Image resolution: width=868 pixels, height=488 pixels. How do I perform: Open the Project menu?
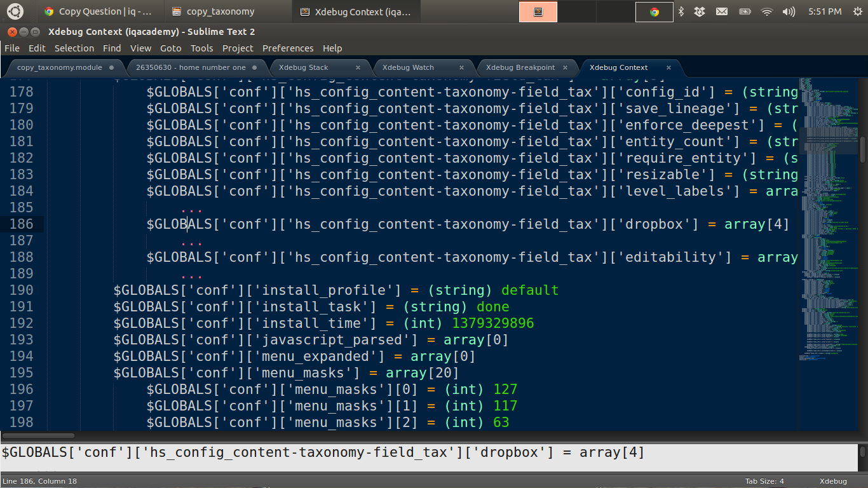[238, 48]
